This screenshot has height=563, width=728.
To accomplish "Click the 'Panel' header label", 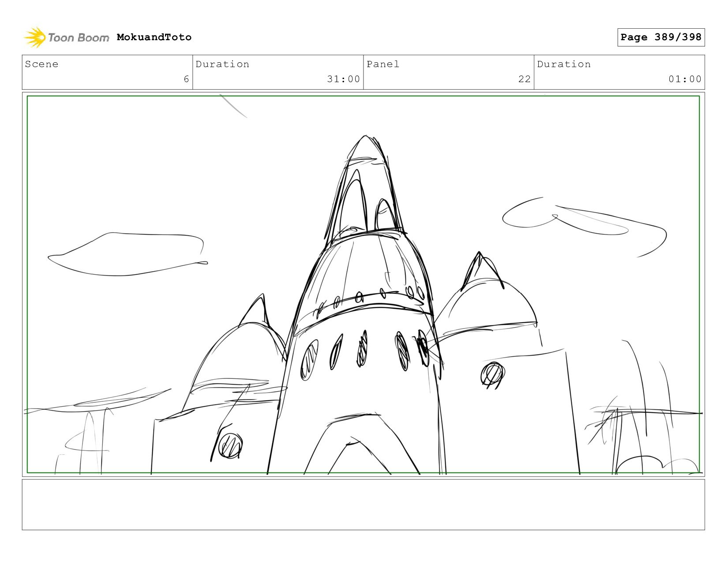I will 383,64.
